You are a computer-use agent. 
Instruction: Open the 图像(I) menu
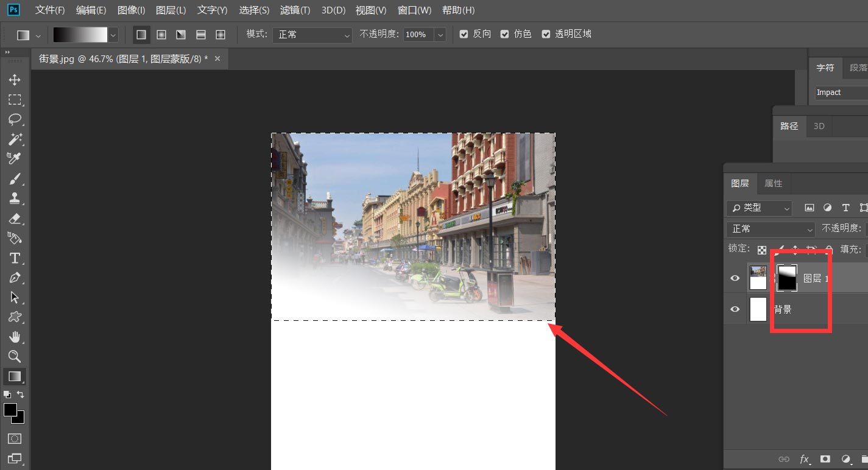(131, 10)
